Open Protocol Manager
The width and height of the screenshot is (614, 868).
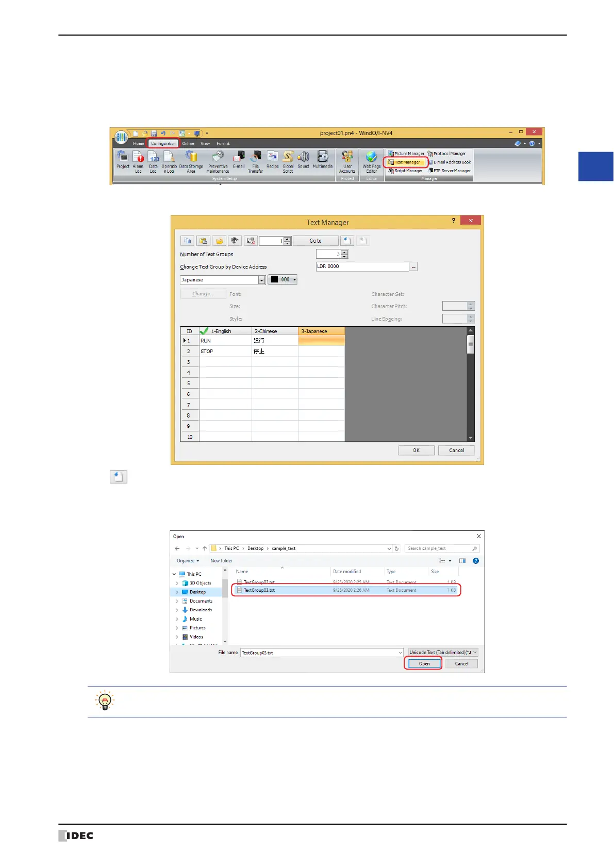click(446, 154)
